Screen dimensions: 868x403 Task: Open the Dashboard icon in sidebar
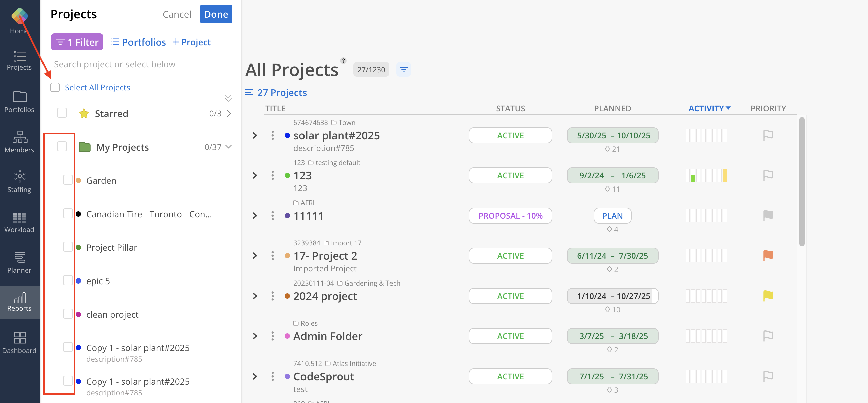(19, 338)
